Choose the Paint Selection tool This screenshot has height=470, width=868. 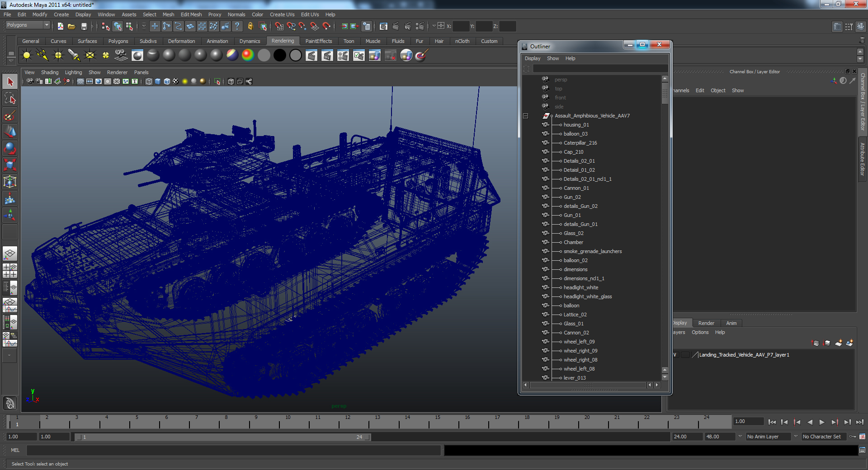(10, 115)
